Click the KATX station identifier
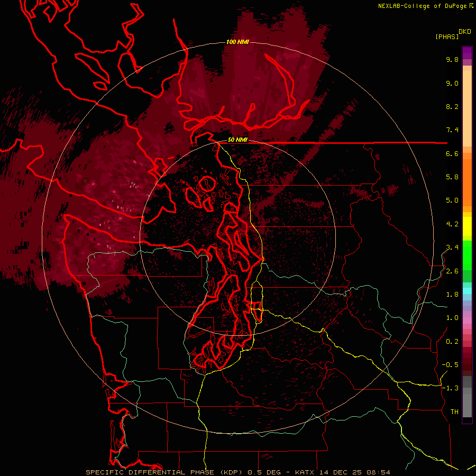The width and height of the screenshot is (476, 476). click(305, 472)
